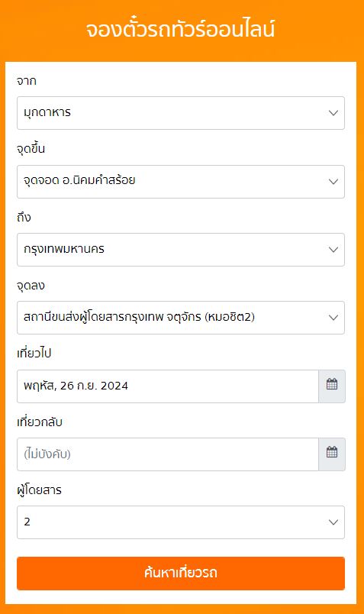Open the ถึง dropdown showing กรุงเทพมหานคร
364x614 pixels.
(x=181, y=250)
